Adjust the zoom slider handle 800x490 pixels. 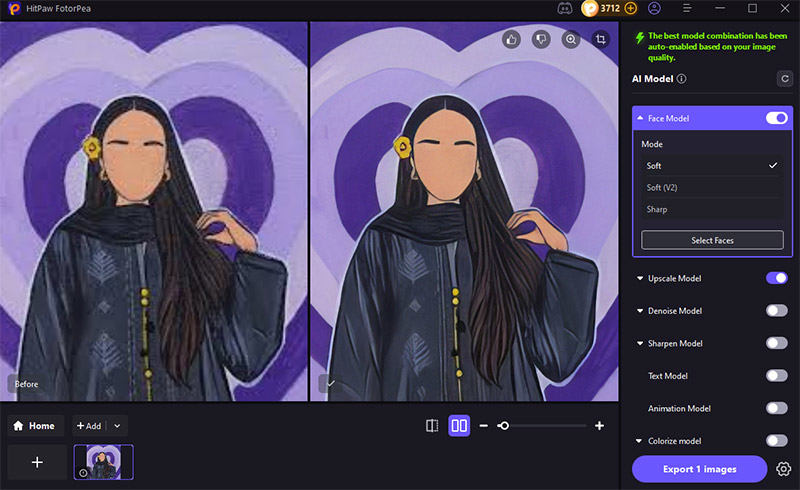point(504,426)
